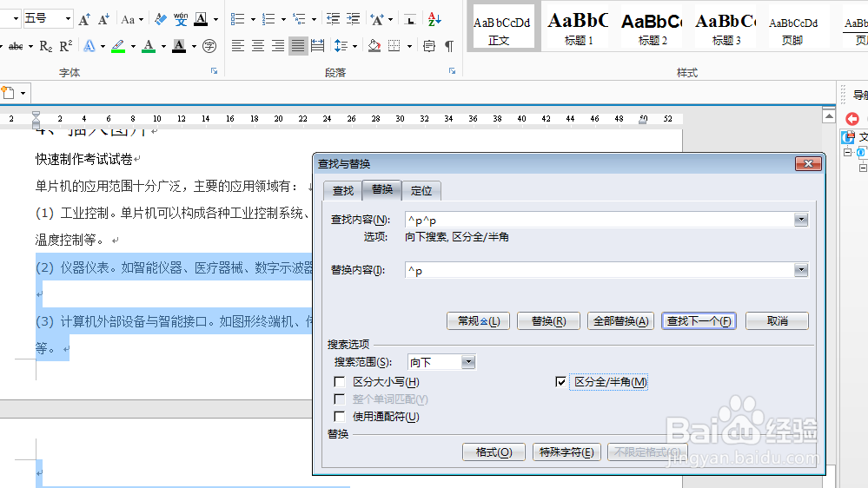Viewport: 868px width, 488px height.
Task: Click the 取消 button
Action: (x=778, y=321)
